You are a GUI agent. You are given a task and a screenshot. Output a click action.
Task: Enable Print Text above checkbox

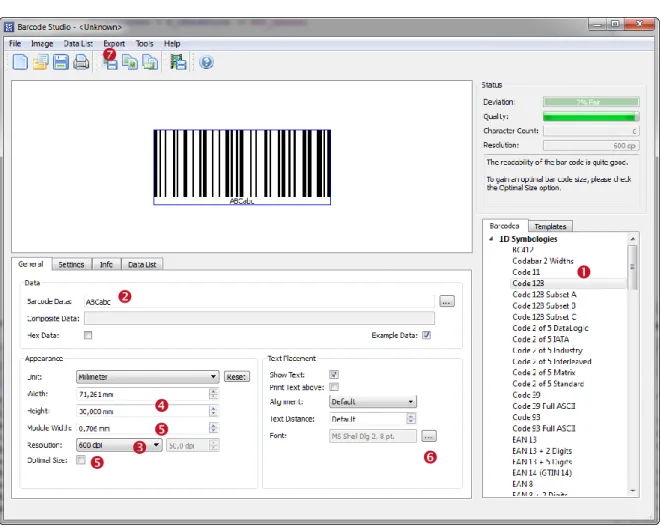[334, 387]
